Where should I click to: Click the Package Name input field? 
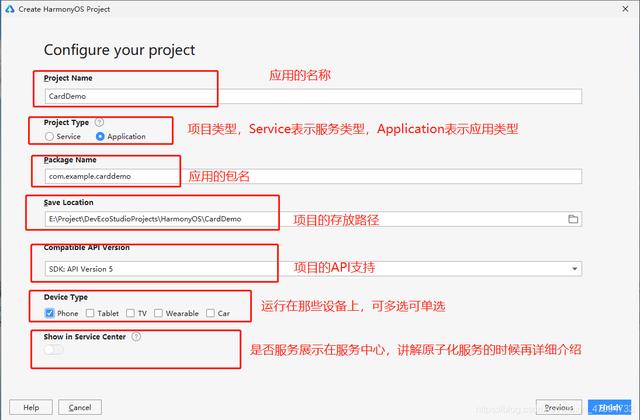313,176
